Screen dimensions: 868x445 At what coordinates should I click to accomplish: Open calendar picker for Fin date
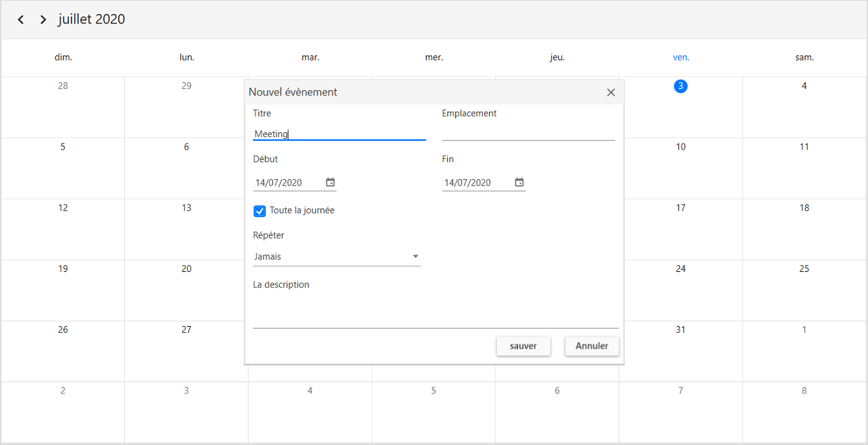[x=519, y=182]
